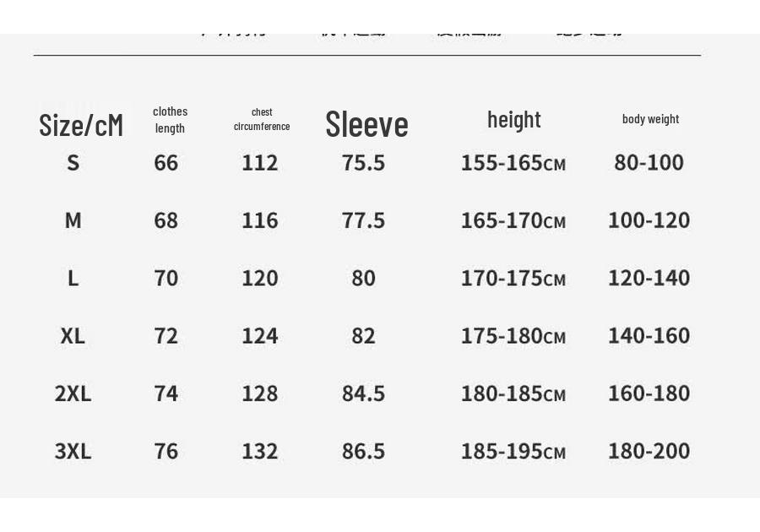This screenshot has height=532, width=760.
Task: Select size XL row label
Action: point(73,336)
